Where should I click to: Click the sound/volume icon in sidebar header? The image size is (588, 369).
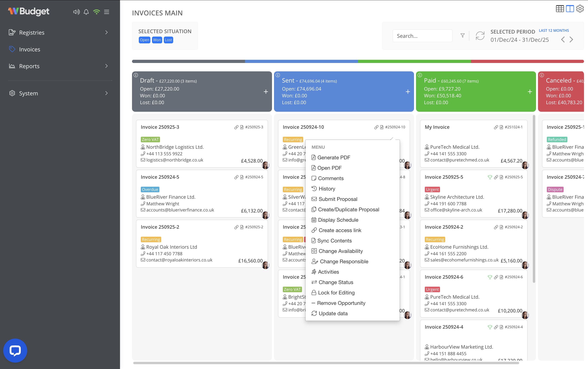click(x=76, y=12)
